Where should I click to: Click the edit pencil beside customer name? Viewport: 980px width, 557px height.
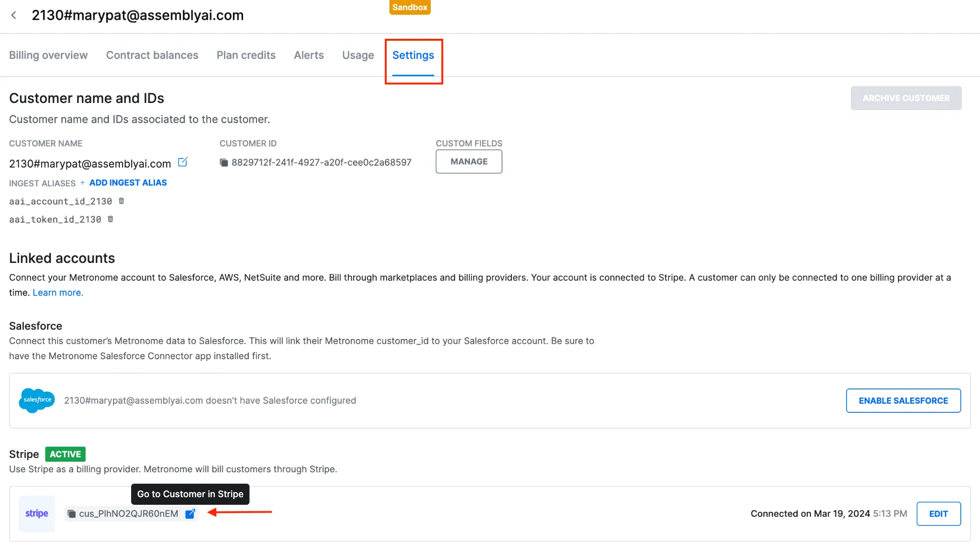point(183,162)
